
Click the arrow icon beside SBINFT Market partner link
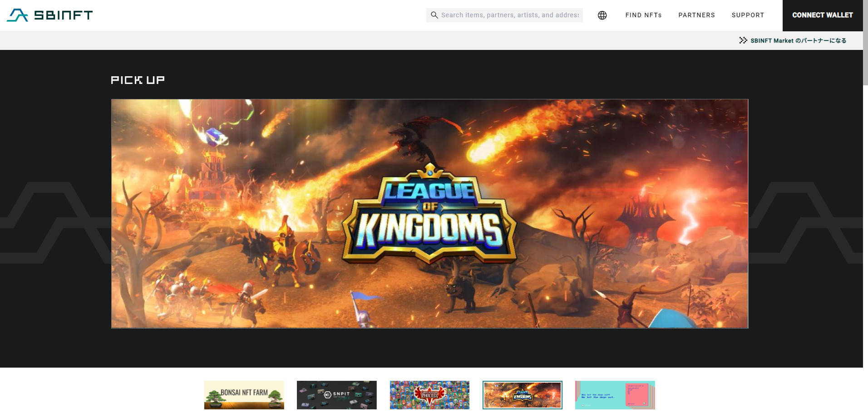[x=743, y=40]
